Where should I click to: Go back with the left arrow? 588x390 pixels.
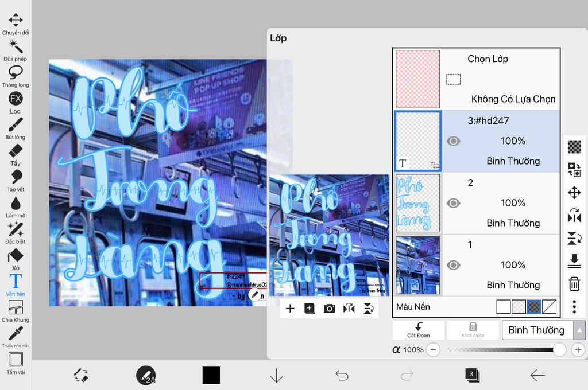[x=537, y=375]
